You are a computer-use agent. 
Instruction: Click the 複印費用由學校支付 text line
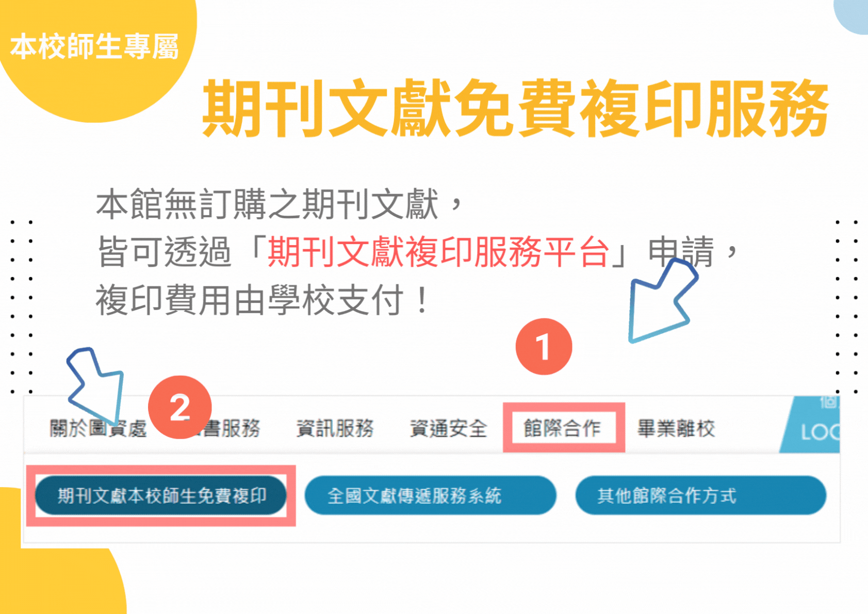tap(250, 300)
